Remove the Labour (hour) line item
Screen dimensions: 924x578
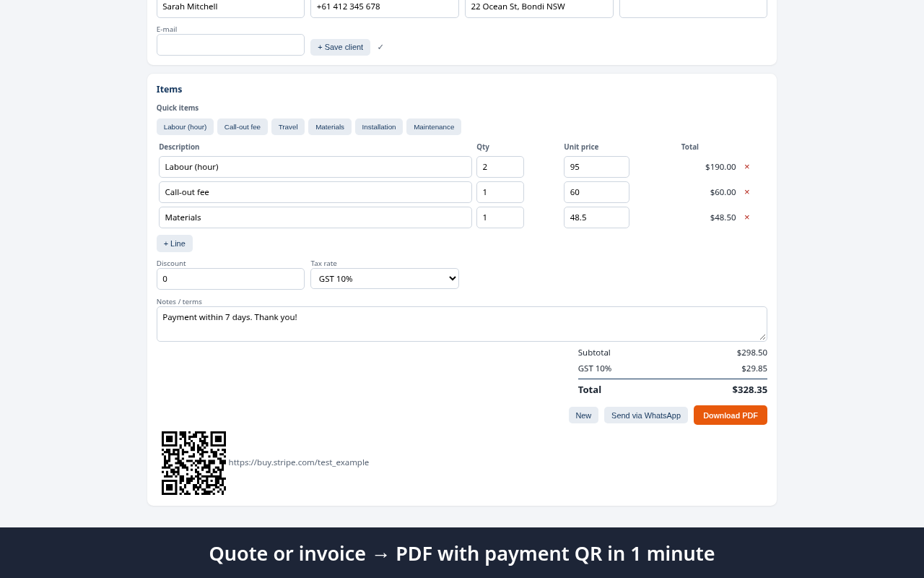[x=747, y=167]
